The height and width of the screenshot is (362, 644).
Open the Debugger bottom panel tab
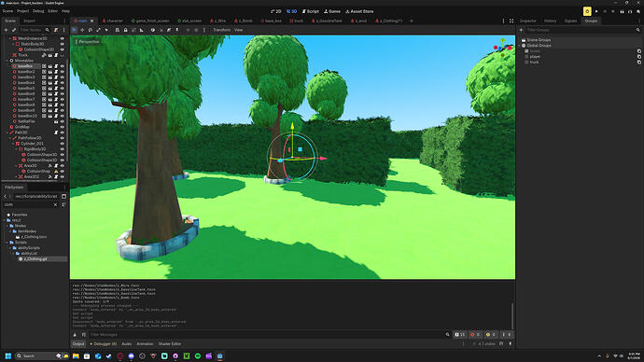click(103, 344)
